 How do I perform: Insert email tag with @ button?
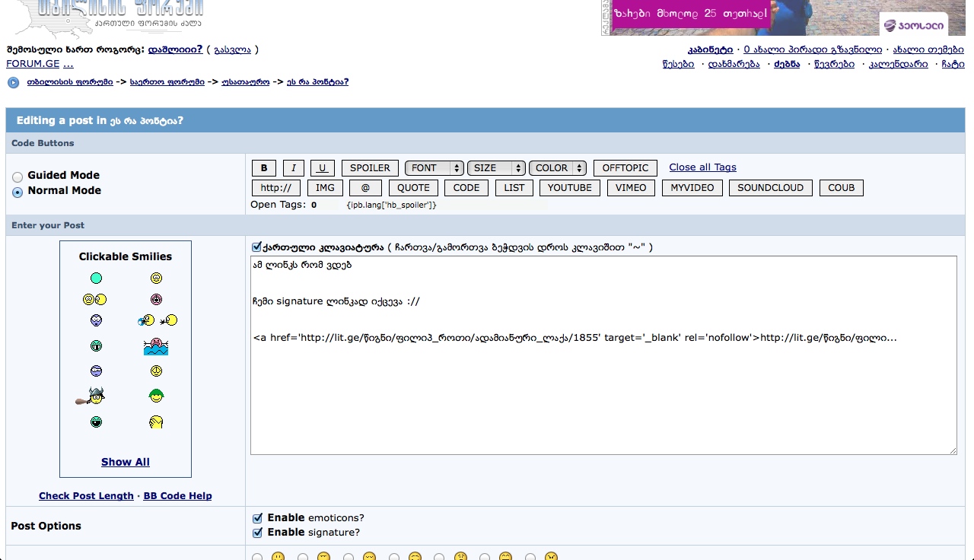point(366,188)
